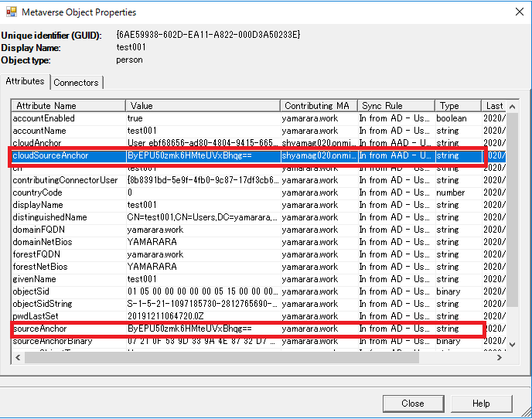Select the accountName attribute row
This screenshot has height=419, width=532.
[x=259, y=131]
